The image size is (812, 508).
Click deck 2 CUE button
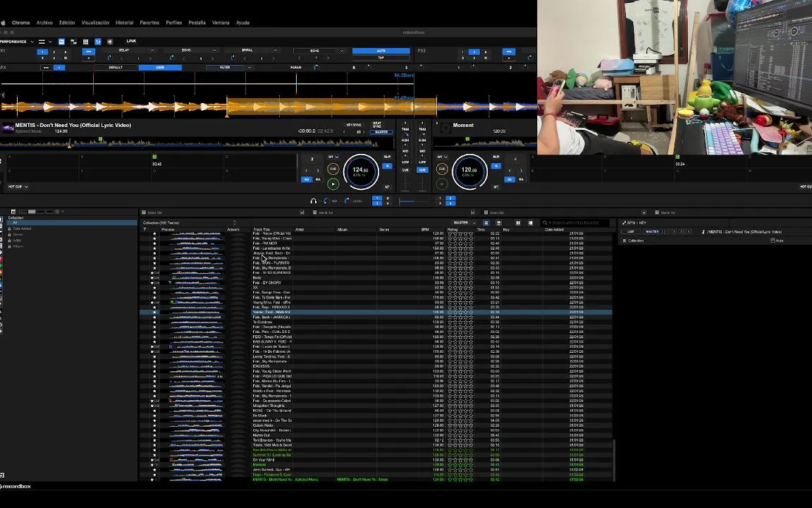[442, 169]
